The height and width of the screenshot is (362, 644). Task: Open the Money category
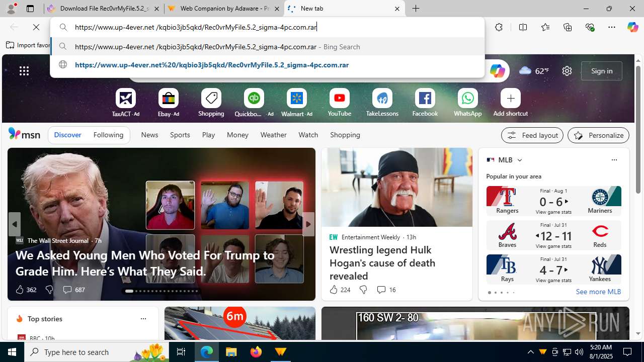(237, 135)
